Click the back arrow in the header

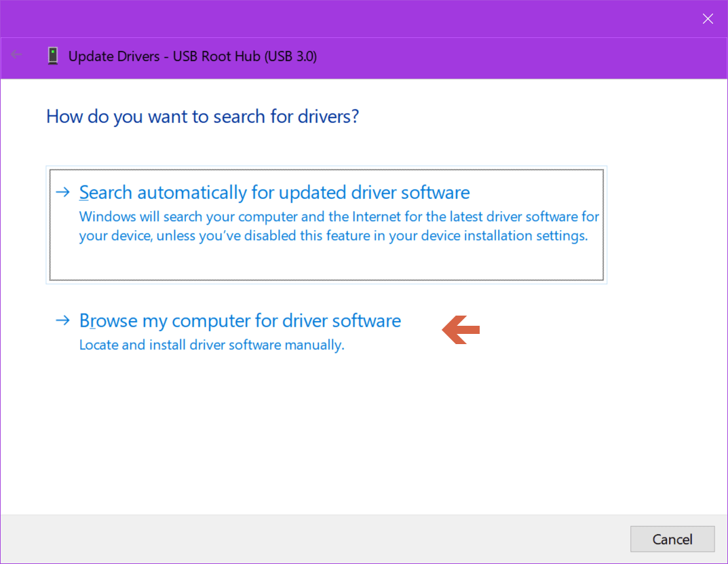(x=16, y=54)
